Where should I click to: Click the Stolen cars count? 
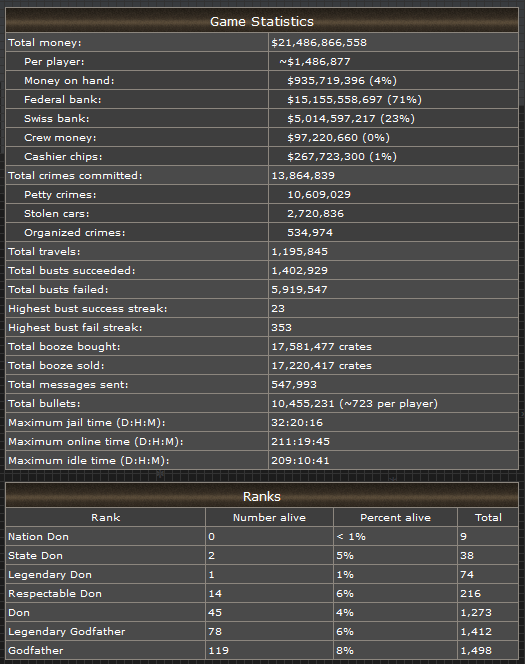[x=315, y=213]
